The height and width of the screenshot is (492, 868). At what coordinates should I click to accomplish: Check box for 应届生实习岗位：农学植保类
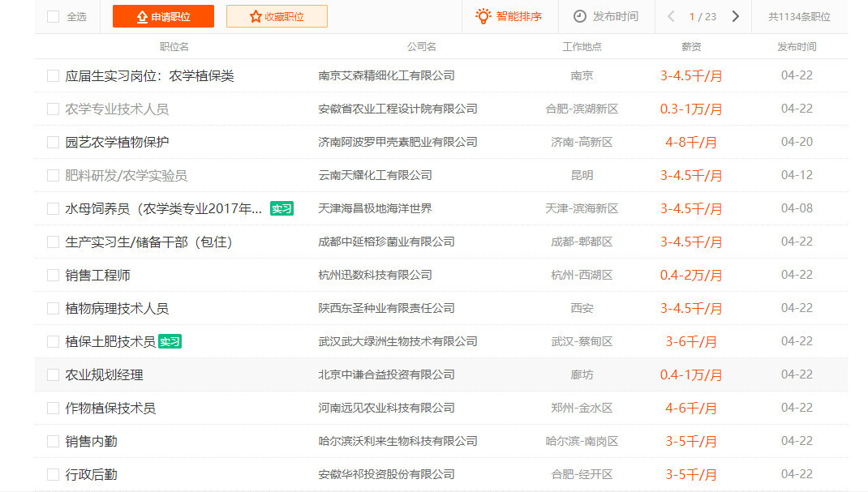click(54, 75)
